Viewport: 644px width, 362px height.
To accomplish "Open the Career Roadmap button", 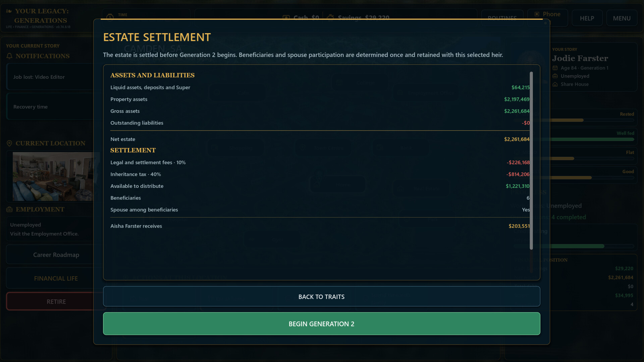I will (x=56, y=255).
